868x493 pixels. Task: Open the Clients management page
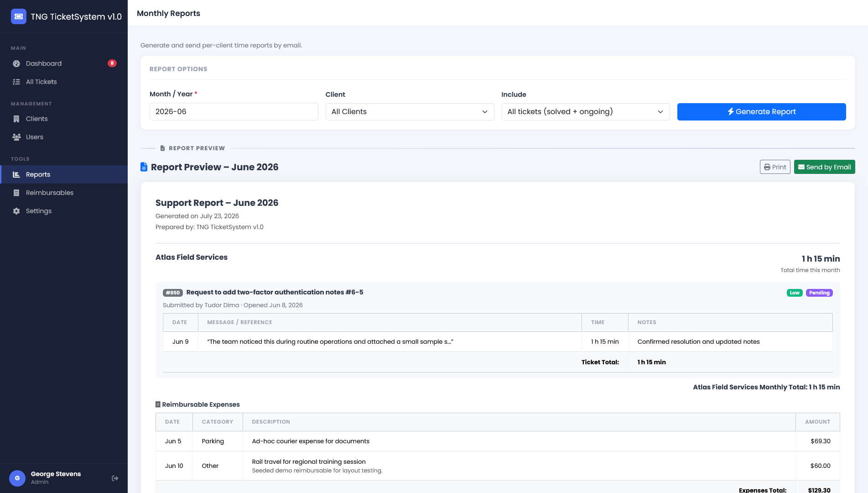pos(64,119)
